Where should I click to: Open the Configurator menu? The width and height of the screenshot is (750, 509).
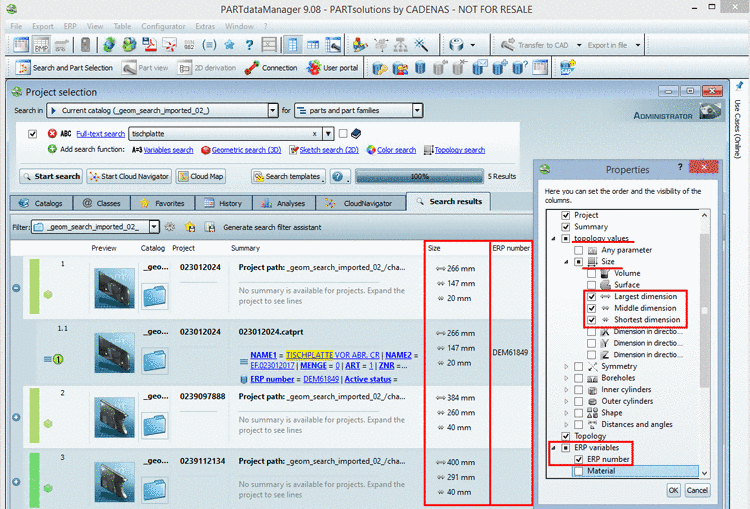click(162, 24)
